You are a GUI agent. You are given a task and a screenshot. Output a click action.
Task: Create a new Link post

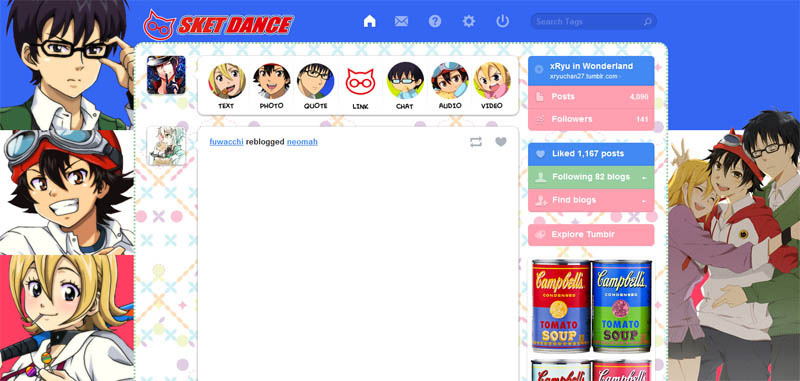pyautogui.click(x=360, y=86)
